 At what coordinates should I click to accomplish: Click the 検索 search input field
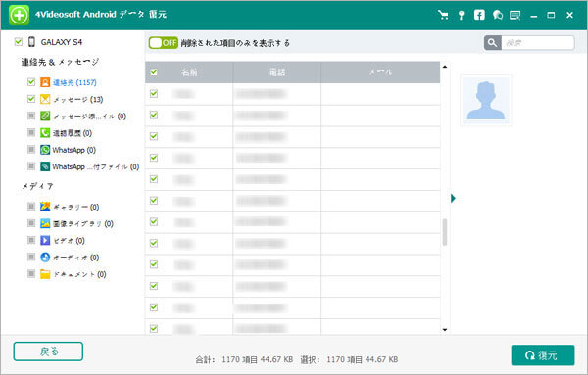538,43
